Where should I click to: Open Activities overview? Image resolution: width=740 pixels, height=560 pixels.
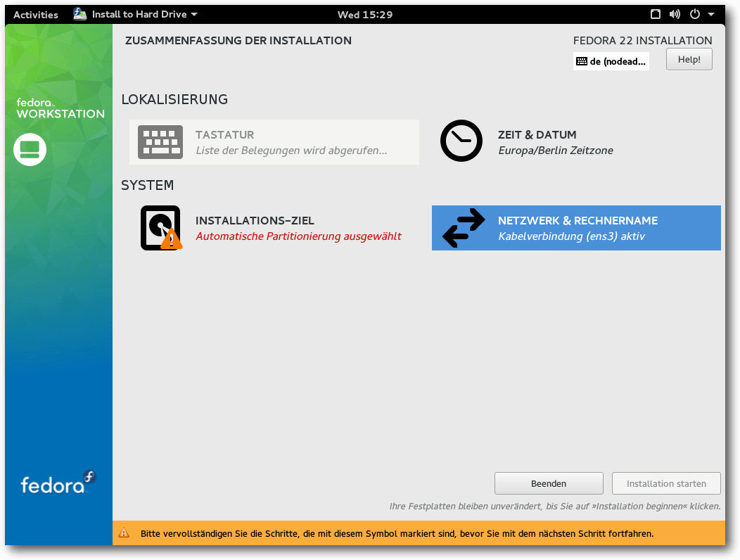click(36, 15)
